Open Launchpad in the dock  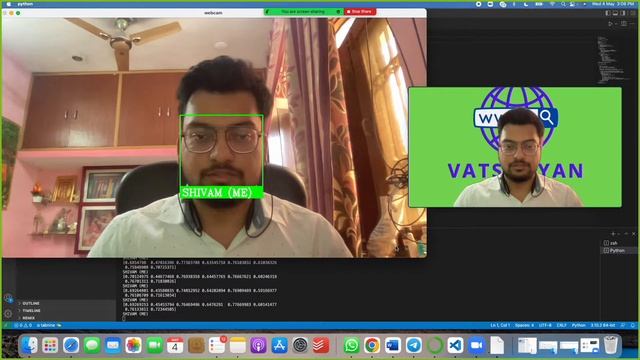click(x=50, y=346)
